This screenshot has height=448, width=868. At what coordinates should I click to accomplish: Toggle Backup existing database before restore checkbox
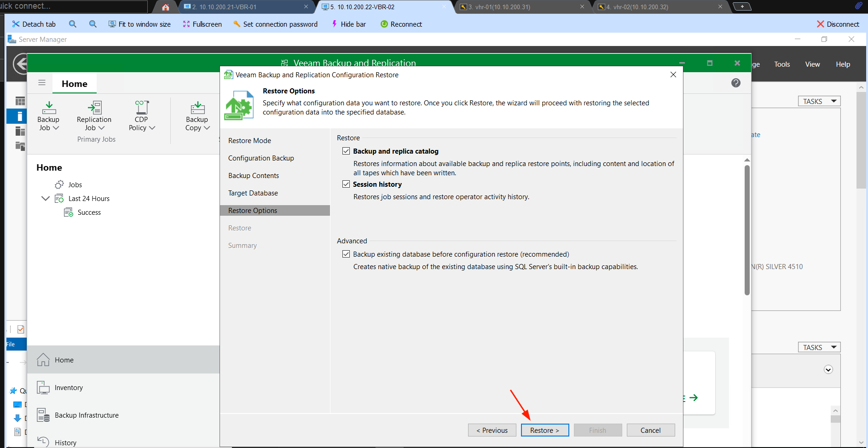[x=346, y=254]
